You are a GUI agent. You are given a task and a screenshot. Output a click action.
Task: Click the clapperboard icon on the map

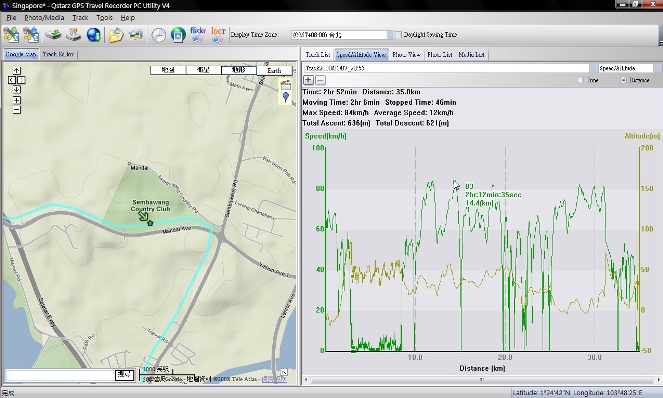(286, 85)
